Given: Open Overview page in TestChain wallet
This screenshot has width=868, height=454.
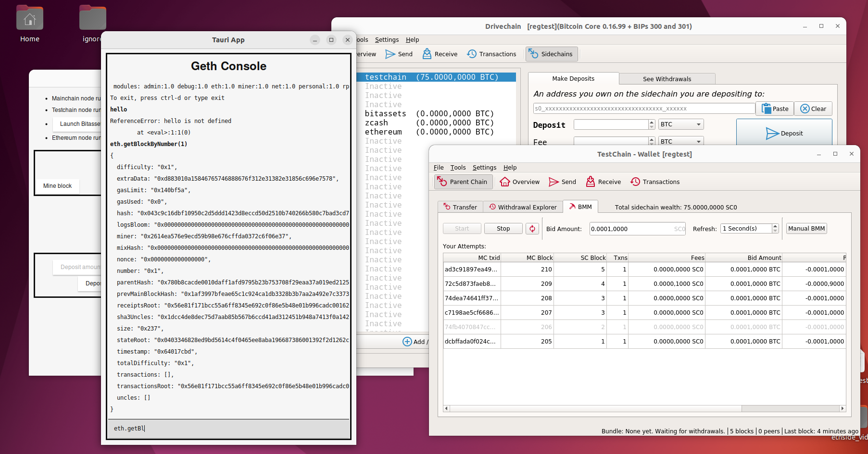Looking at the screenshot, I should point(519,182).
